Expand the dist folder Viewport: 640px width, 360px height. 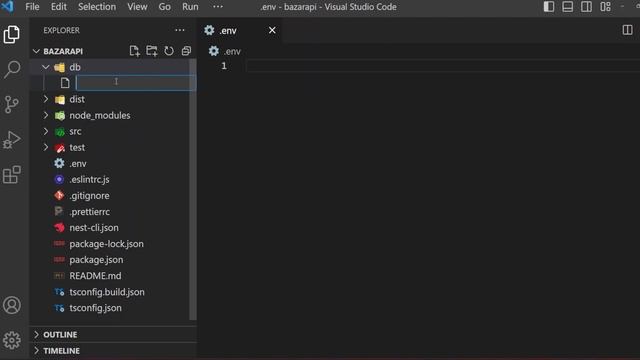(46, 99)
